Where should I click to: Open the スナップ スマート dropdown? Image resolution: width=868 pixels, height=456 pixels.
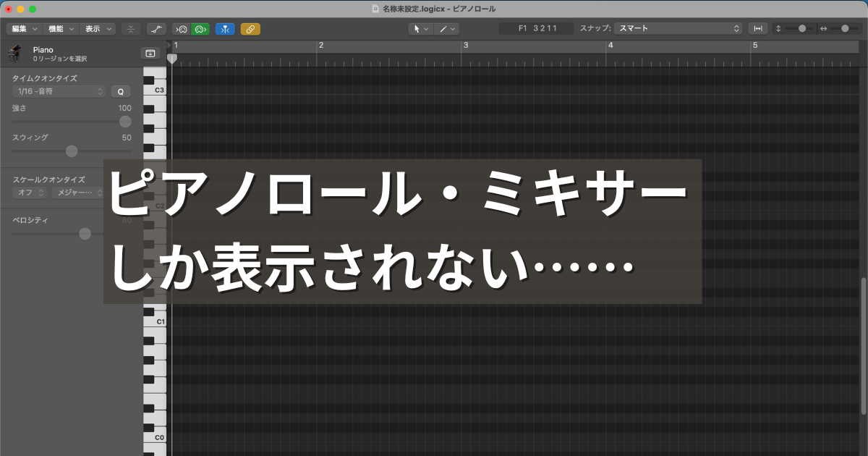[x=678, y=29]
